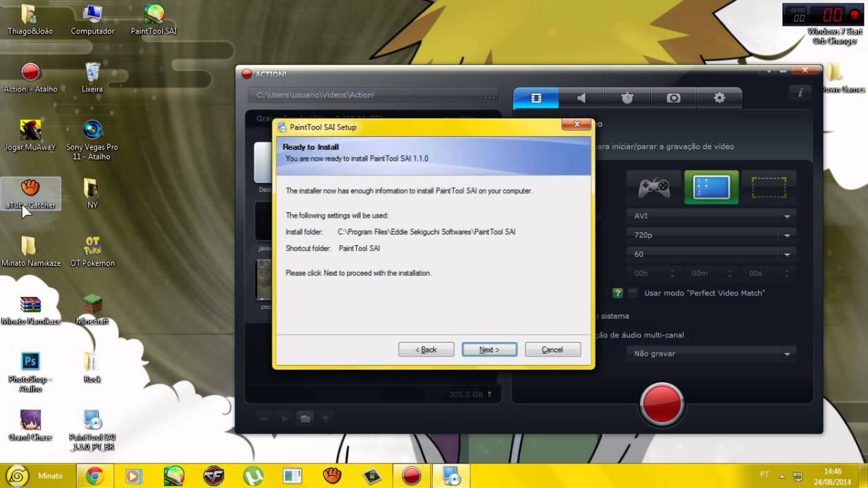This screenshot has height=488, width=868.
Task: Open aTube Catcher from the taskbar
Action: click(x=332, y=476)
